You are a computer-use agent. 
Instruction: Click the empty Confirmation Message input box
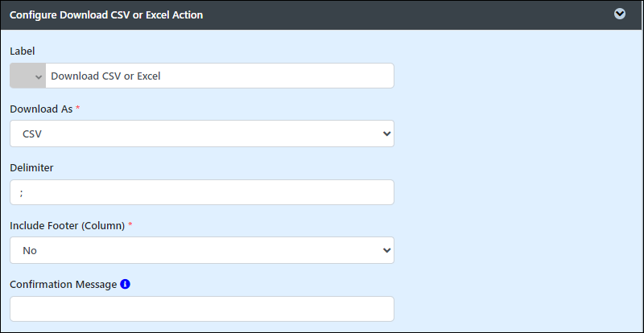coord(202,309)
